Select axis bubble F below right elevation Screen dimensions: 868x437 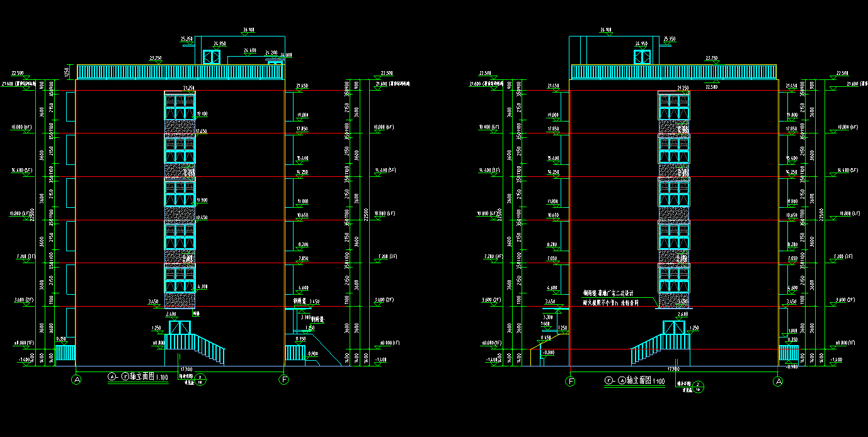pos(571,381)
